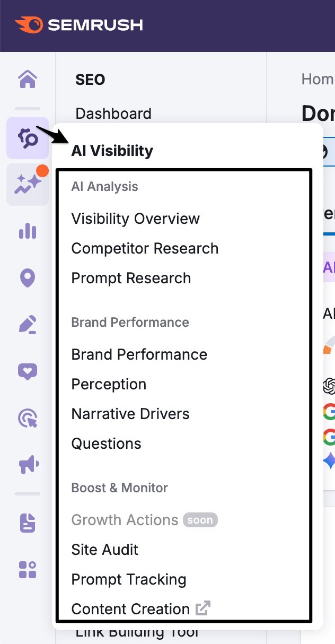The image size is (335, 644).
Task: Select Site Audit under Boost & Monitor
Action: (x=104, y=550)
